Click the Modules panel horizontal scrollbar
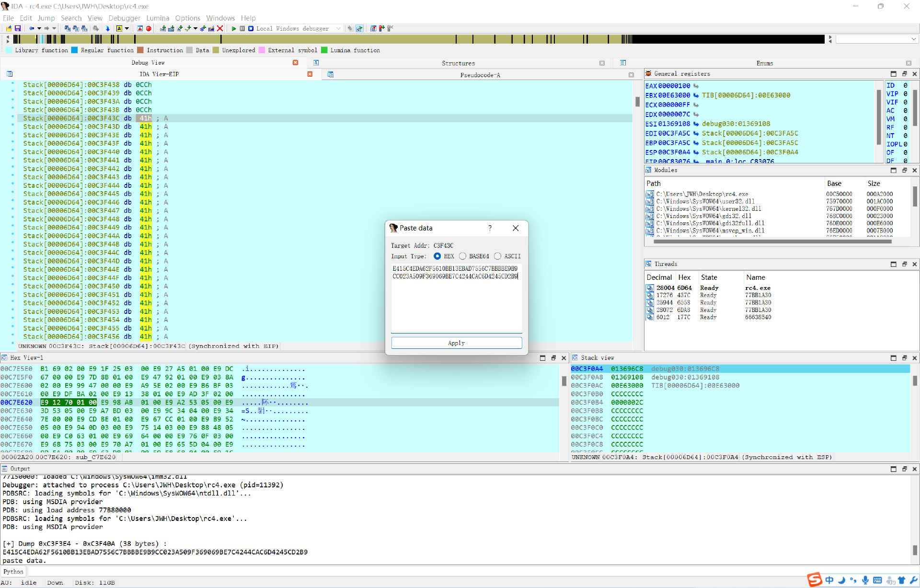 [x=772, y=242]
